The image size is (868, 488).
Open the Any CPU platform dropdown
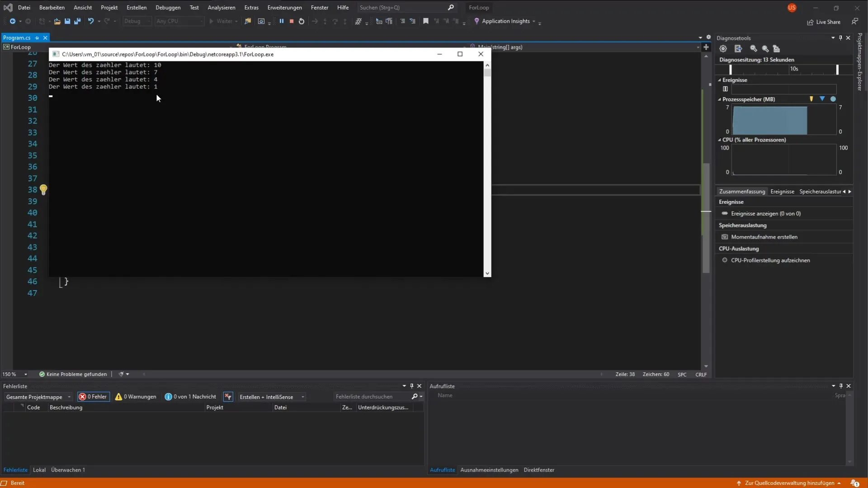click(179, 21)
